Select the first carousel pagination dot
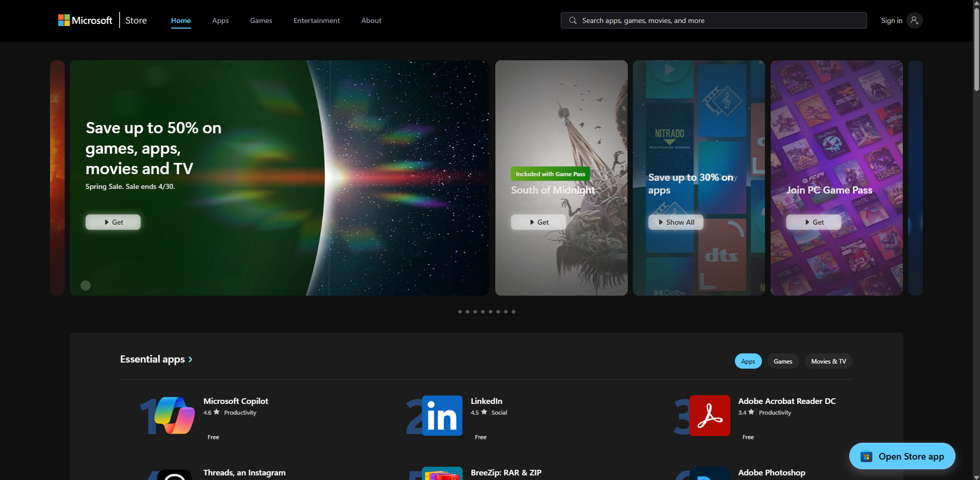Screen dimensions: 980x480 click(460, 311)
